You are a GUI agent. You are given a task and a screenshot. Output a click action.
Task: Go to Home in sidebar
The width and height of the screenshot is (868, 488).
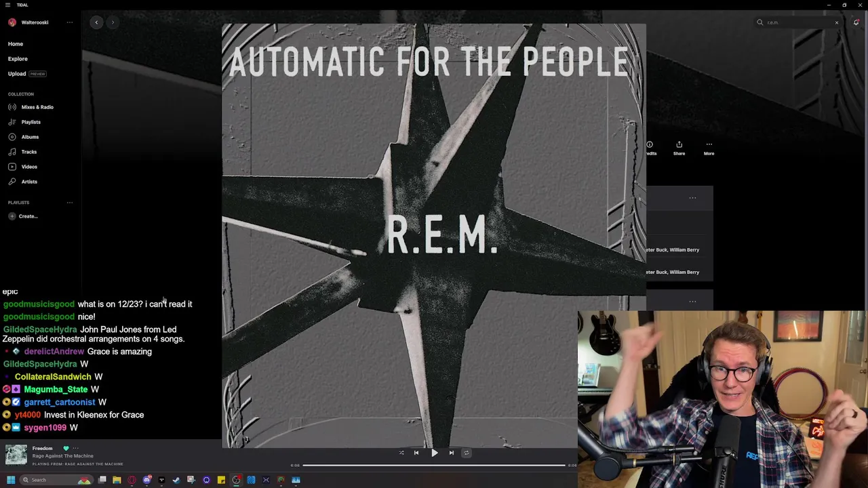tap(16, 44)
